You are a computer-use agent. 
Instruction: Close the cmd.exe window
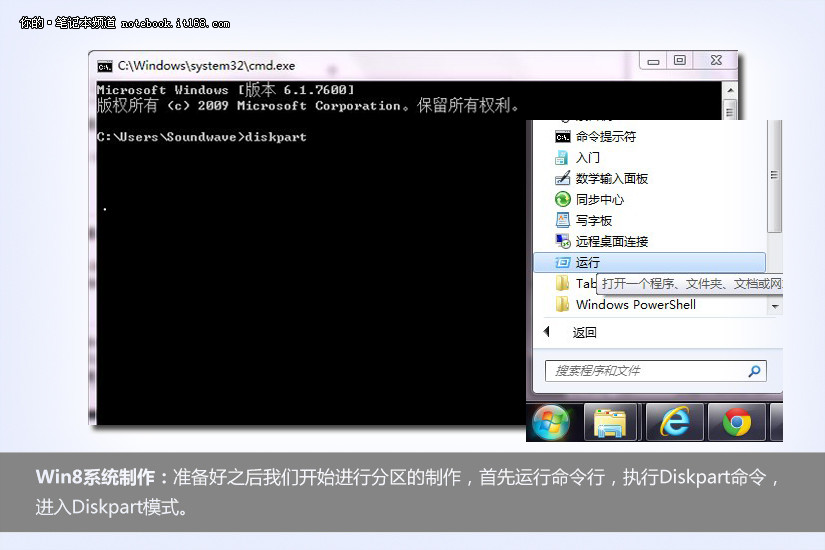click(x=716, y=61)
